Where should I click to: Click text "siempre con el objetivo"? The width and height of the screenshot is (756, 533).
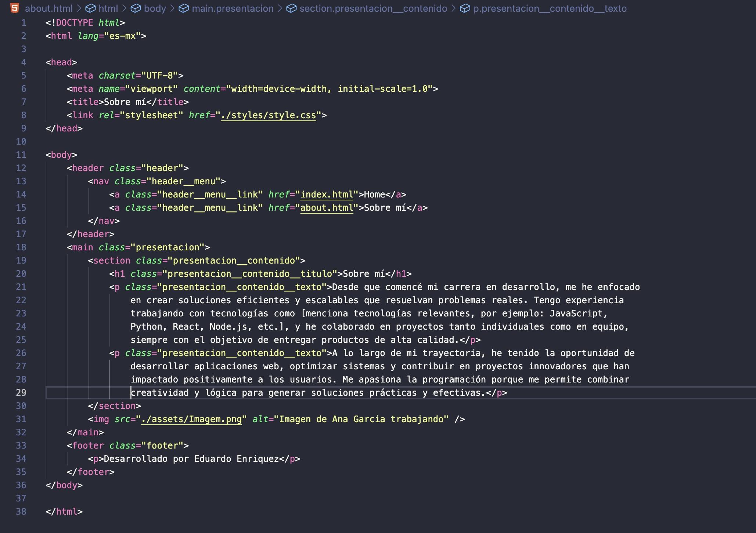tap(191, 340)
